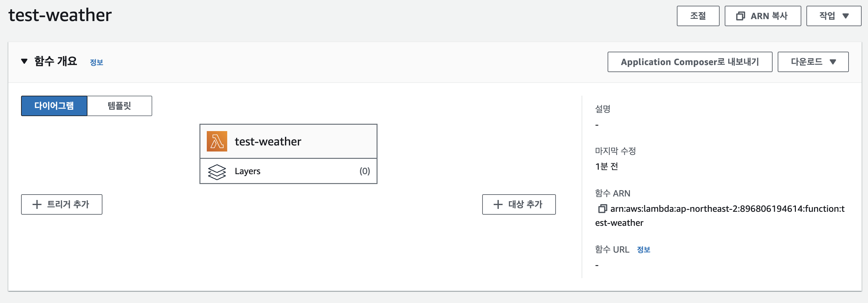
Task: Click the copy icon in ARN 복사 button
Action: click(740, 16)
